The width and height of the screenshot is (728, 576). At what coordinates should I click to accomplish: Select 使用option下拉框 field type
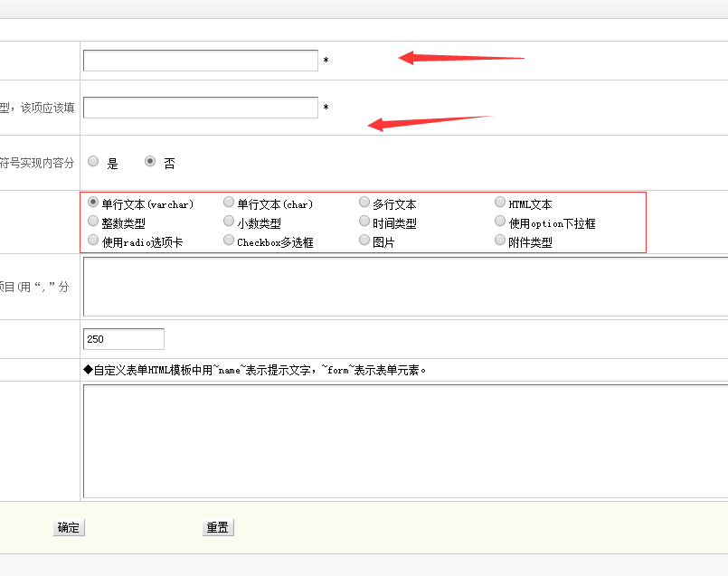click(500, 222)
